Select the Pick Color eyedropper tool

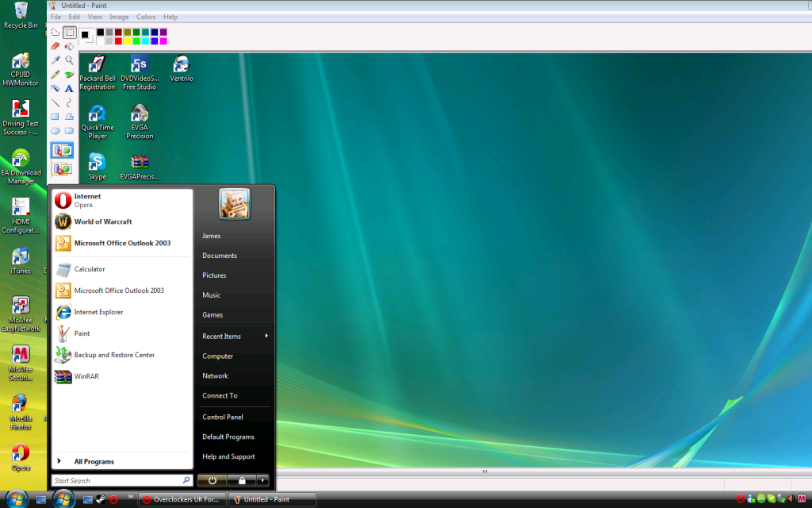[x=55, y=60]
